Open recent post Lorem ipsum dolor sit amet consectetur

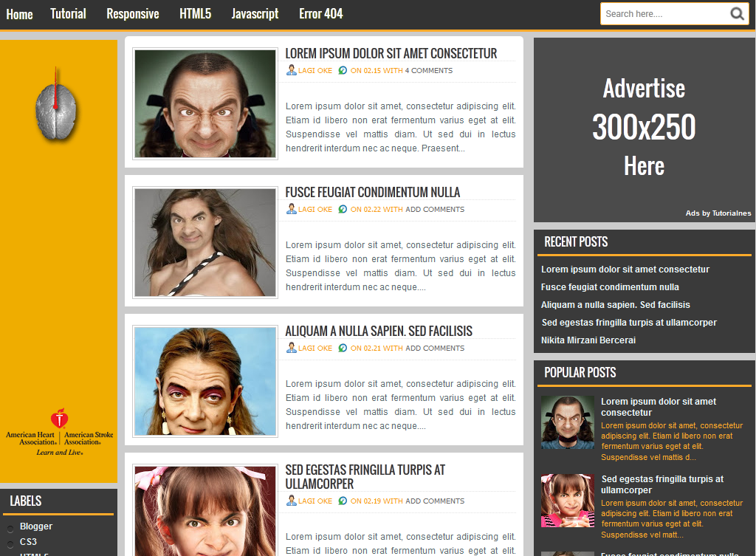tap(625, 270)
